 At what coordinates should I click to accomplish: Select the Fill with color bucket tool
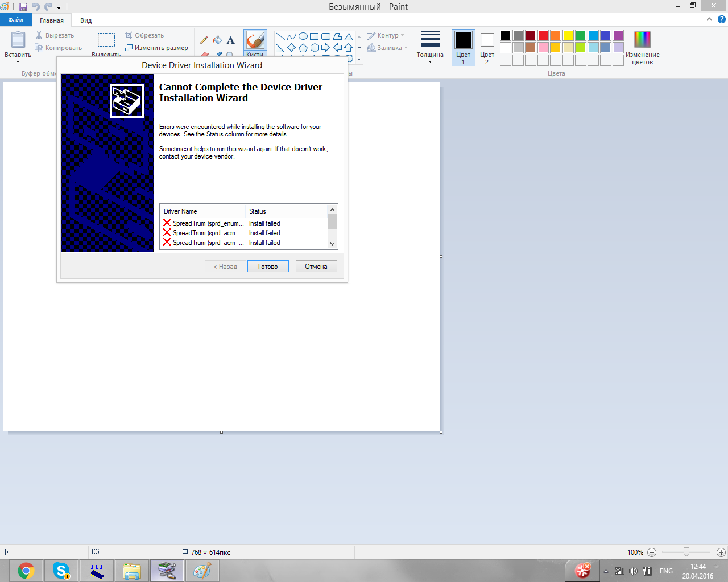coord(217,40)
